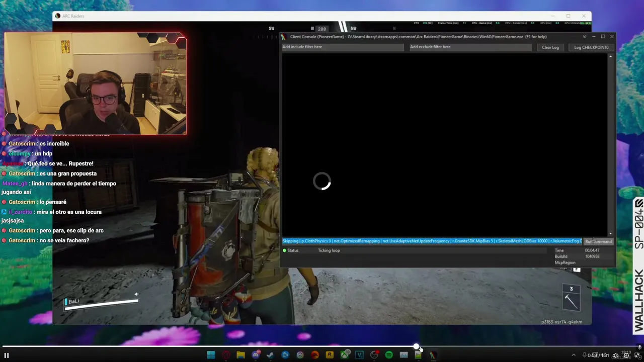Click the double-chevron collapse icon in console title bar
Viewport: 644px width, 362px height.
point(584,37)
